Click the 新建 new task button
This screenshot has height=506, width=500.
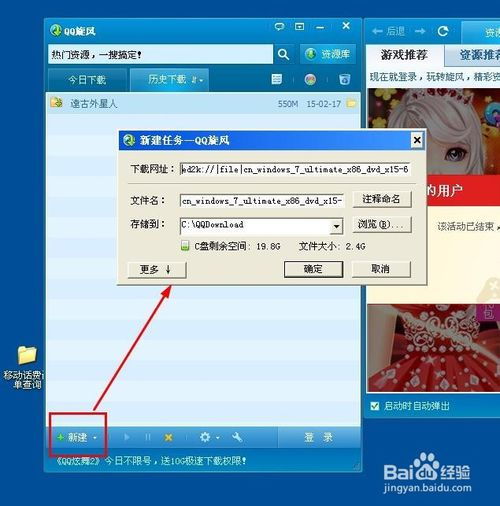(73, 437)
